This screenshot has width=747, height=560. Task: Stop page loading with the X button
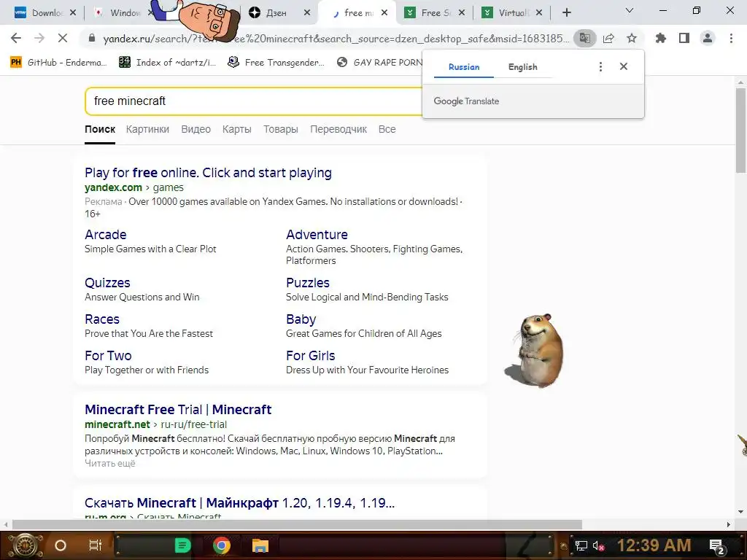coord(63,38)
